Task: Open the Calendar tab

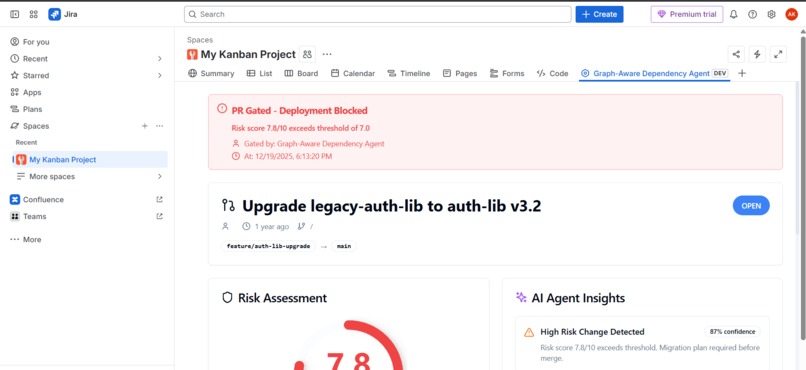Action: pyautogui.click(x=353, y=73)
